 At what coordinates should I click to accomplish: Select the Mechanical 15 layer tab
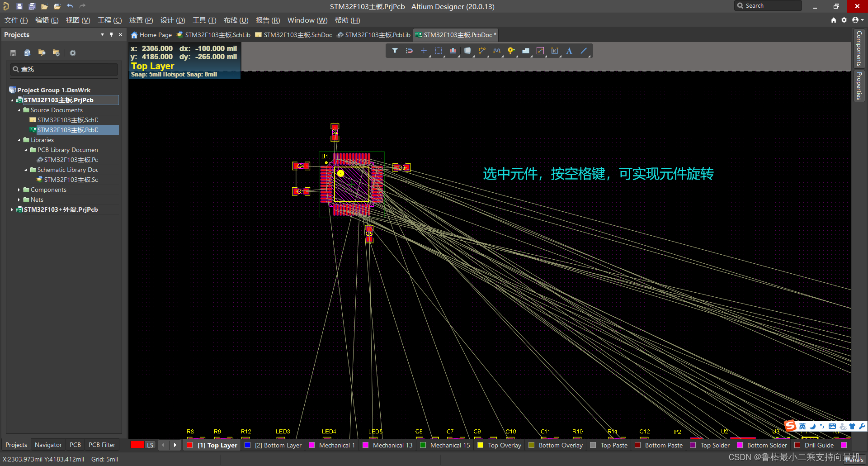pos(445,445)
